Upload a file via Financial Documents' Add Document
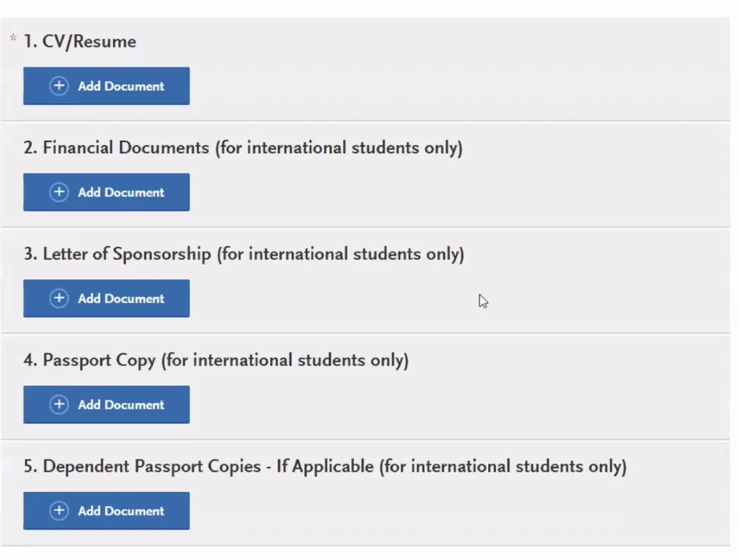Screen dimensions: 739x560 (107, 192)
